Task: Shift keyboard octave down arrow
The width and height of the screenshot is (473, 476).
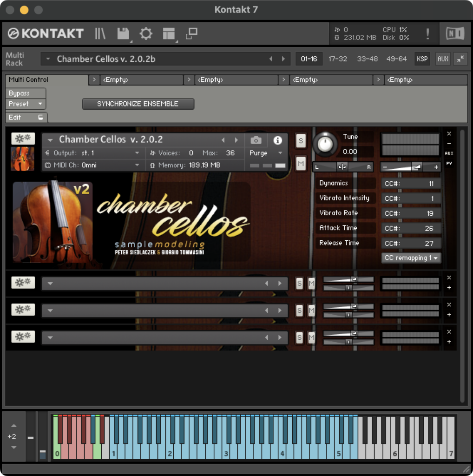Action: tap(13, 447)
